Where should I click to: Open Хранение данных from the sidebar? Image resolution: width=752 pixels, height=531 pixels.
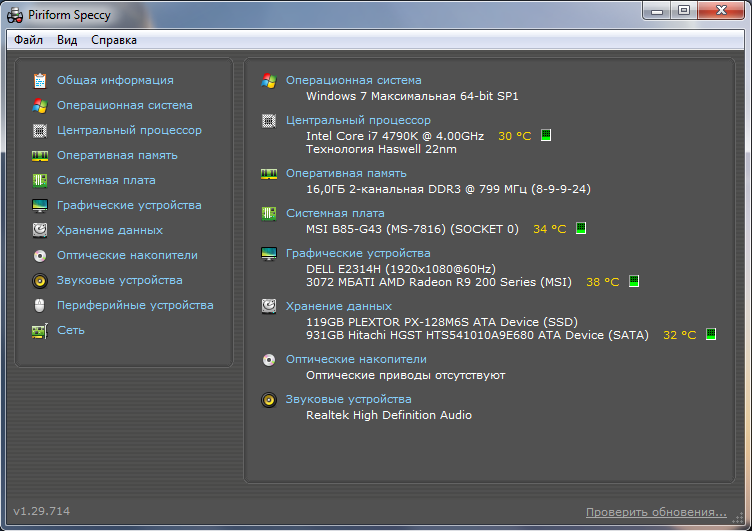click(110, 230)
